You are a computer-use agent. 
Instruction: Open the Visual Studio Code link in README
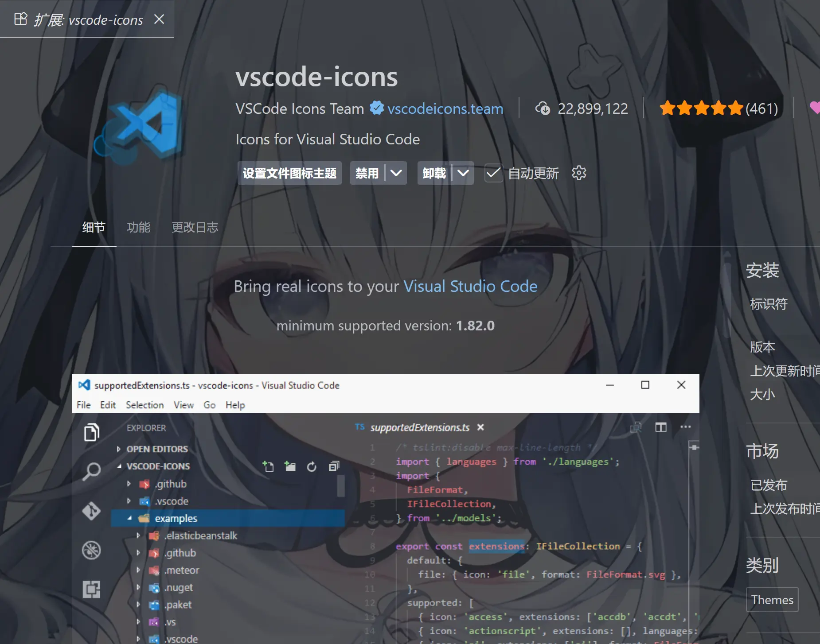470,287
